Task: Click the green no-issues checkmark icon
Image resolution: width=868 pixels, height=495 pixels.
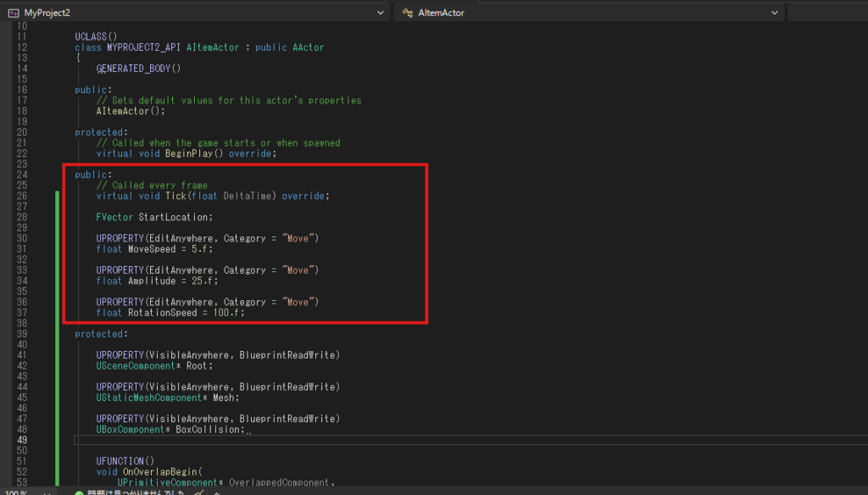Action: (79, 492)
